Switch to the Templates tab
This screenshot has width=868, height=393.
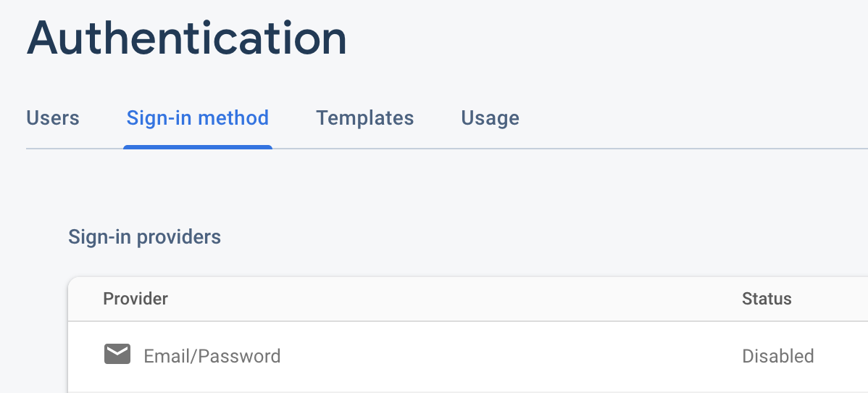[x=364, y=117]
